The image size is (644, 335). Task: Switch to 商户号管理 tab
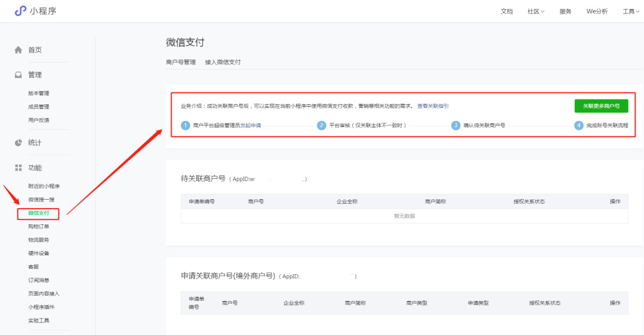[x=181, y=62]
